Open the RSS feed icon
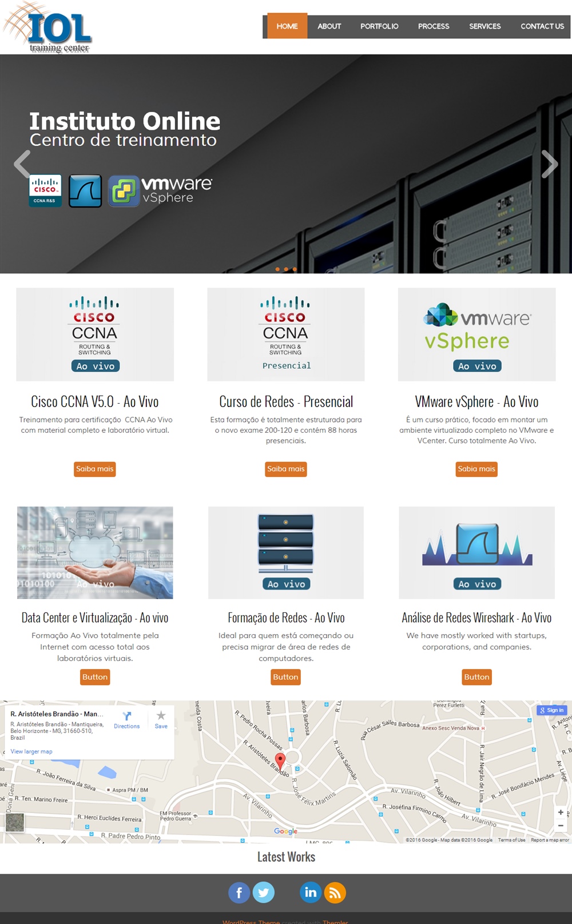Screen dimensions: 572x924 point(335,893)
